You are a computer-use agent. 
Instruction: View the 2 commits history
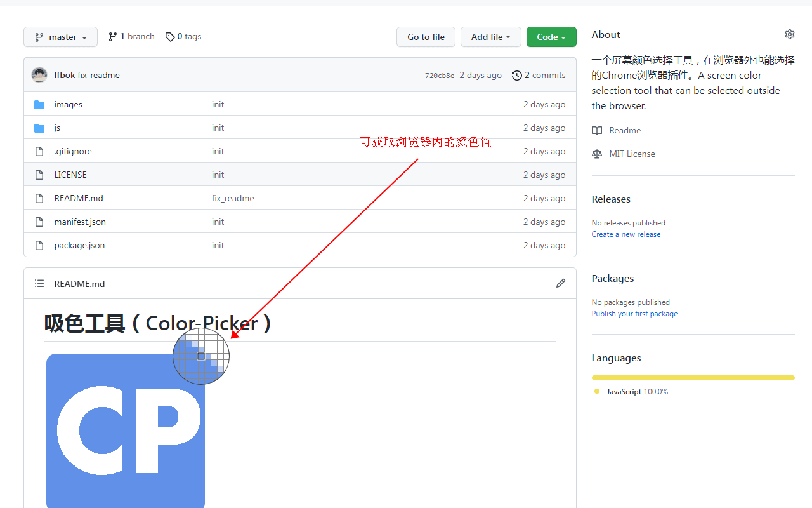[x=539, y=75]
